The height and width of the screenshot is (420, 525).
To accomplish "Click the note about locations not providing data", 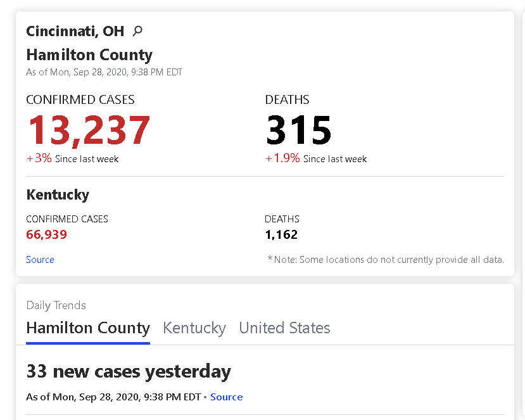I will click(x=386, y=260).
